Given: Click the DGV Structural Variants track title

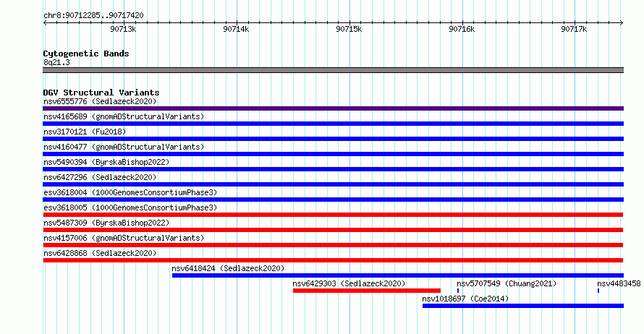Looking at the screenshot, I should [101, 93].
